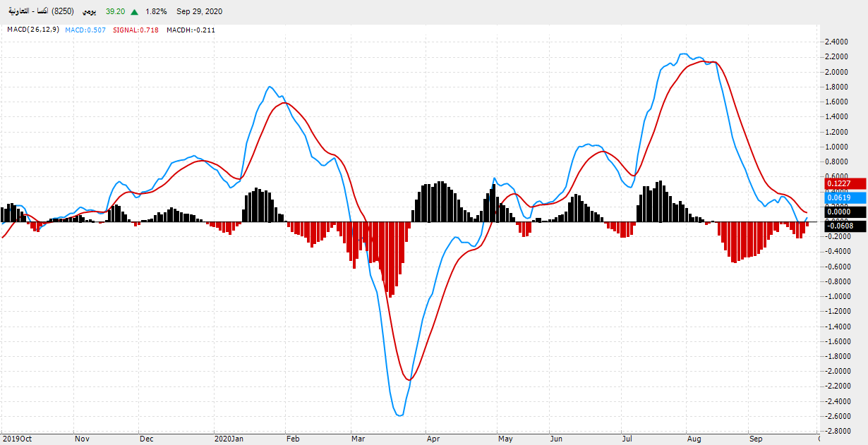Screen dimensions: 868x445
Task: Click the 2.4000 level on value axis
Action: [836, 42]
